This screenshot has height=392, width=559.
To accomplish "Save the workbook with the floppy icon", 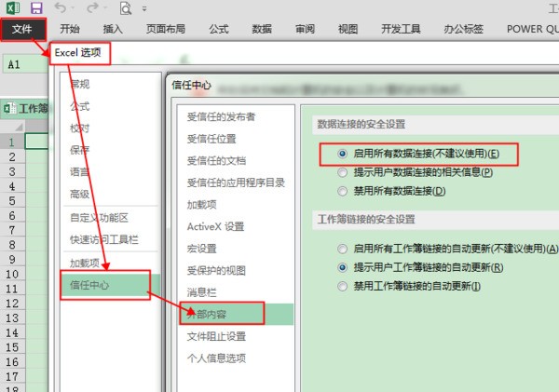I will tap(36, 7).
